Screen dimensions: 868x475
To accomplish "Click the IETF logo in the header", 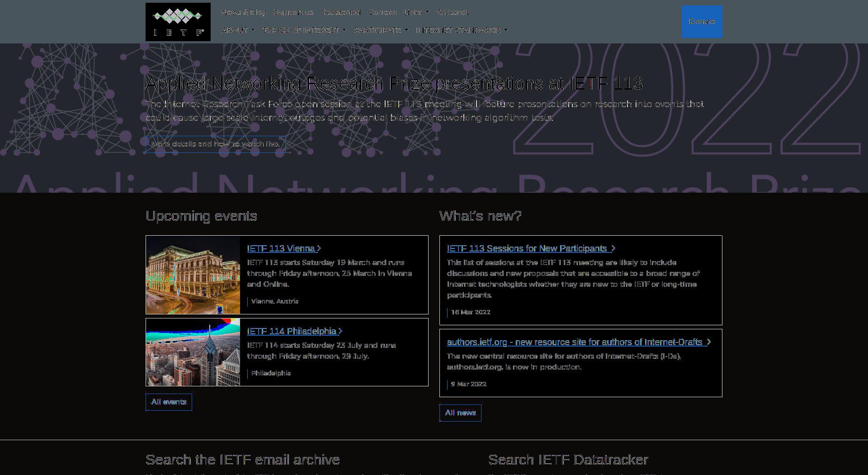I will pyautogui.click(x=178, y=22).
